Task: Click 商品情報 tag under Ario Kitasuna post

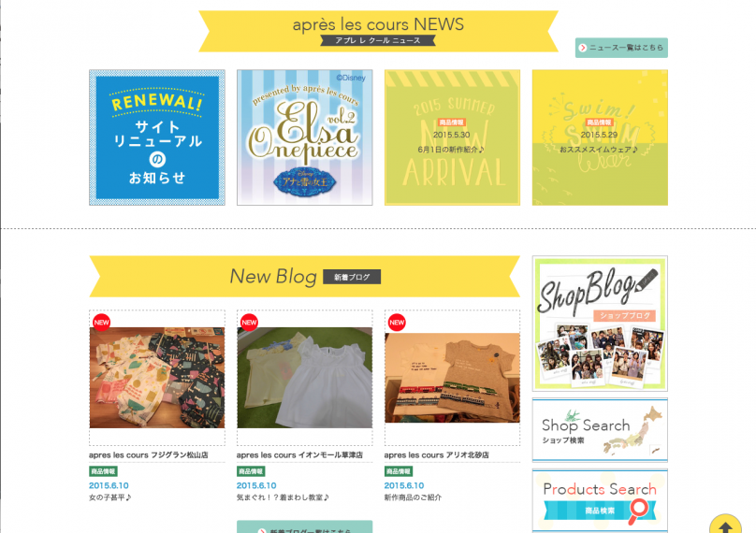Action: coord(399,471)
